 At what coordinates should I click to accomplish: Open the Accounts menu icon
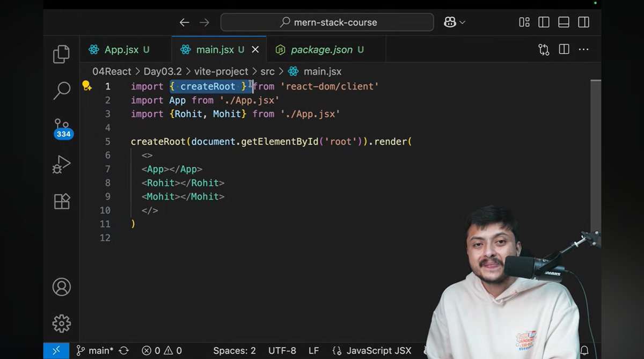click(x=62, y=287)
